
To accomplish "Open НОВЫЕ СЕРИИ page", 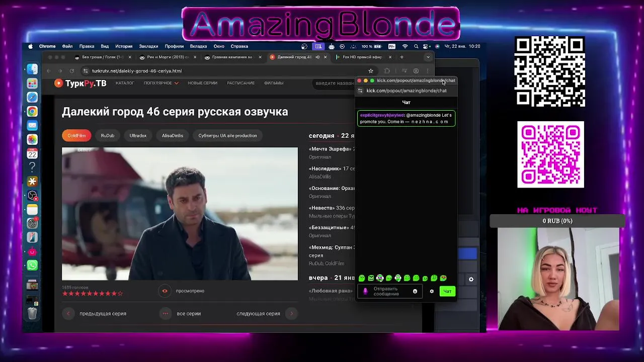I will pyautogui.click(x=203, y=83).
